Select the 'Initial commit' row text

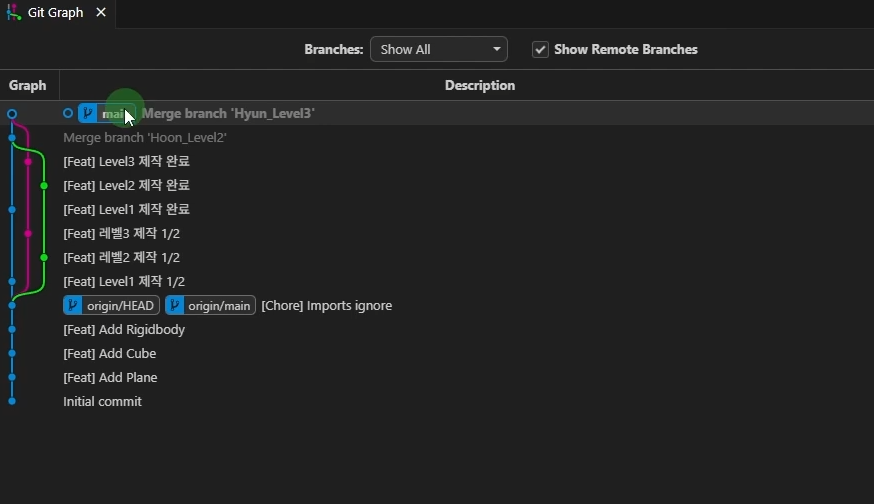(x=102, y=401)
